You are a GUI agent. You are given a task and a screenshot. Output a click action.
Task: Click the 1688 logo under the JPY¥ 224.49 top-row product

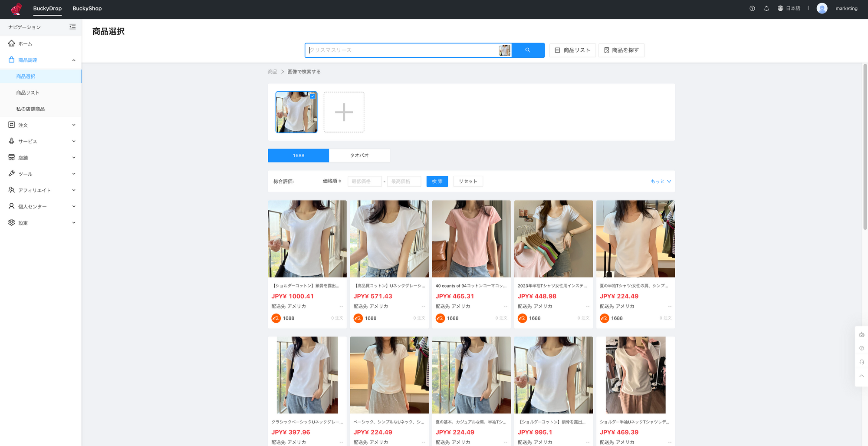tap(604, 318)
